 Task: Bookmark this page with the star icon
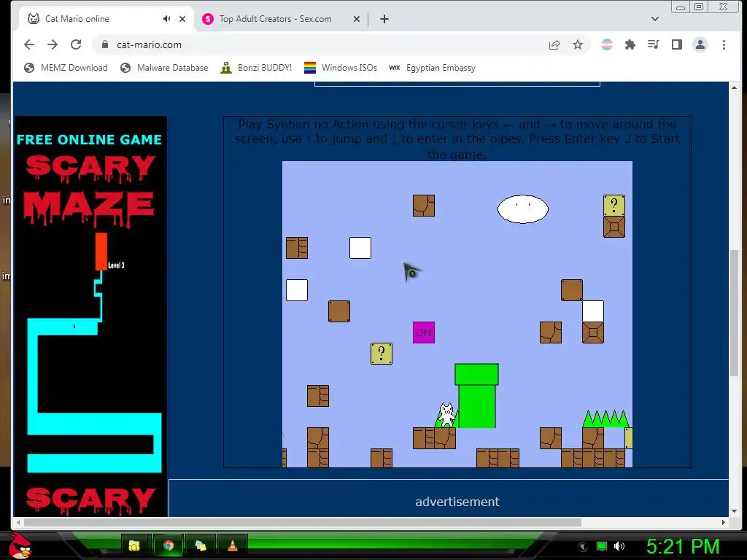[x=578, y=44]
